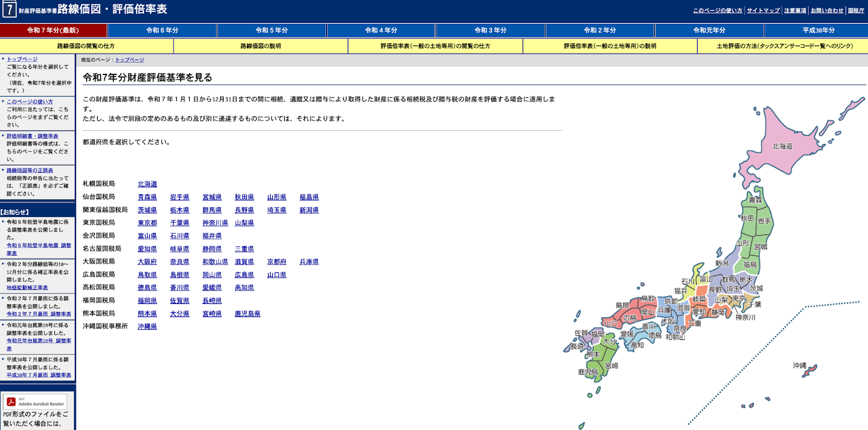Go to 国税庁 link in header

point(856,10)
